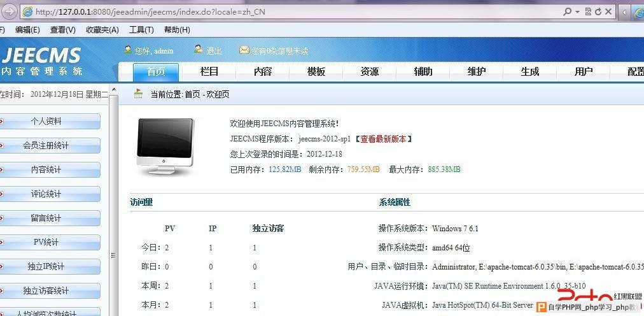Open 独立IP统计 in the sidebar

tap(50, 267)
